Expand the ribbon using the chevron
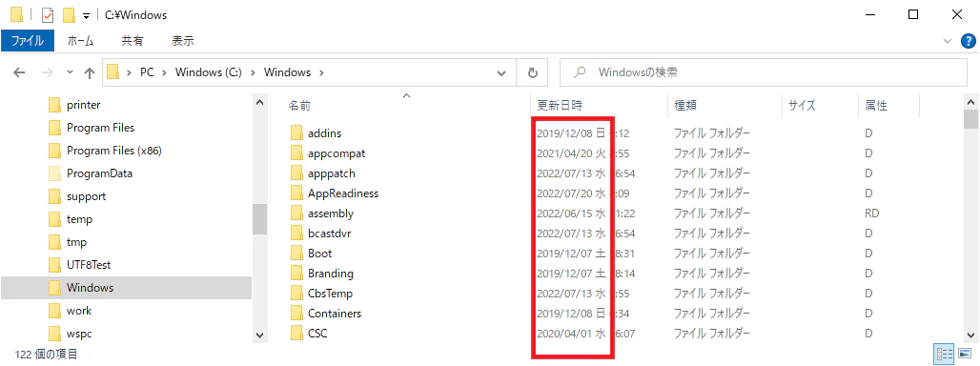 click(947, 41)
